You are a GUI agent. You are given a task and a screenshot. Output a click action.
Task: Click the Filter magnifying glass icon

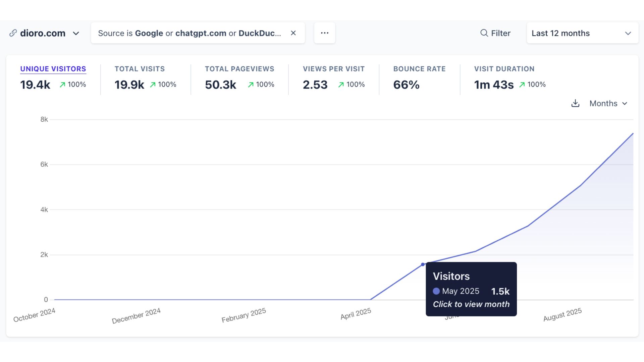coord(484,33)
